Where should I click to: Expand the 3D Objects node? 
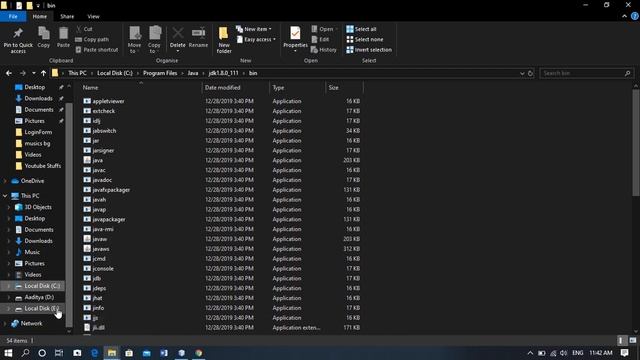(x=9, y=207)
